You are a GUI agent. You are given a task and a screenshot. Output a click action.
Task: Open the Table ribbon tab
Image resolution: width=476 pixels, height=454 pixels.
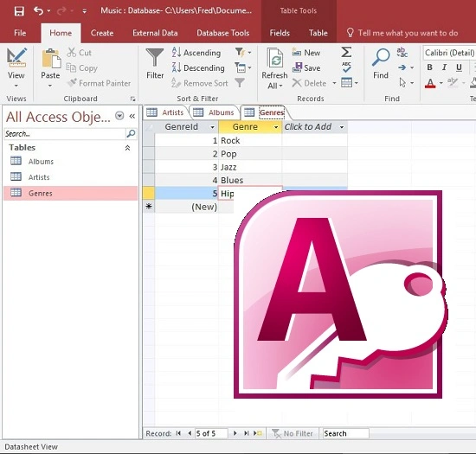click(318, 33)
